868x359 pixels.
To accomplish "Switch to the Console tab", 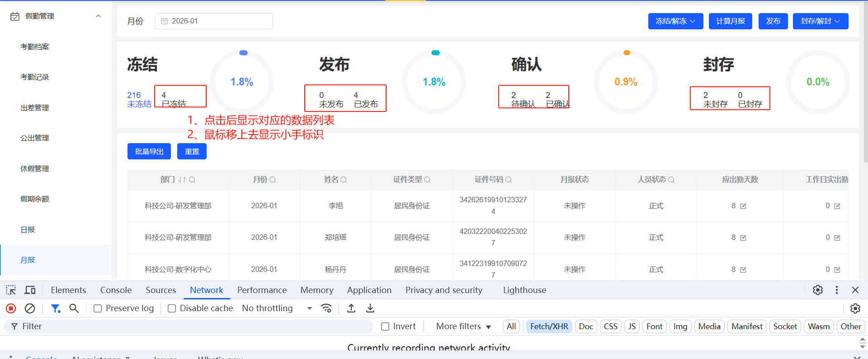I will [x=116, y=290].
